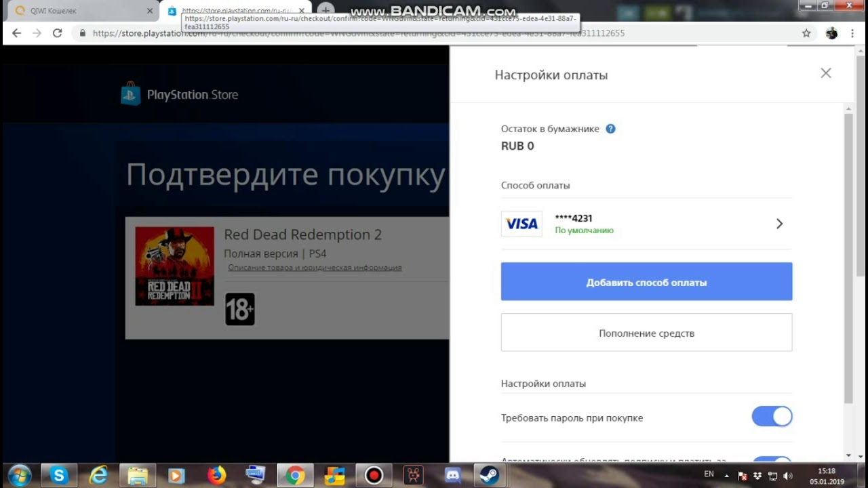Toggle Требовать пароль при покупке switch
Screen dimensions: 868x488
click(x=772, y=416)
